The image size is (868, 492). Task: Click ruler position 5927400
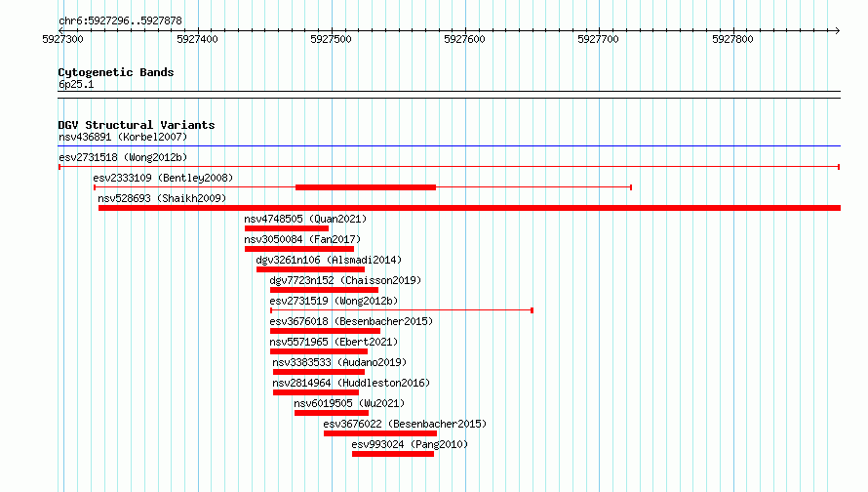click(197, 39)
